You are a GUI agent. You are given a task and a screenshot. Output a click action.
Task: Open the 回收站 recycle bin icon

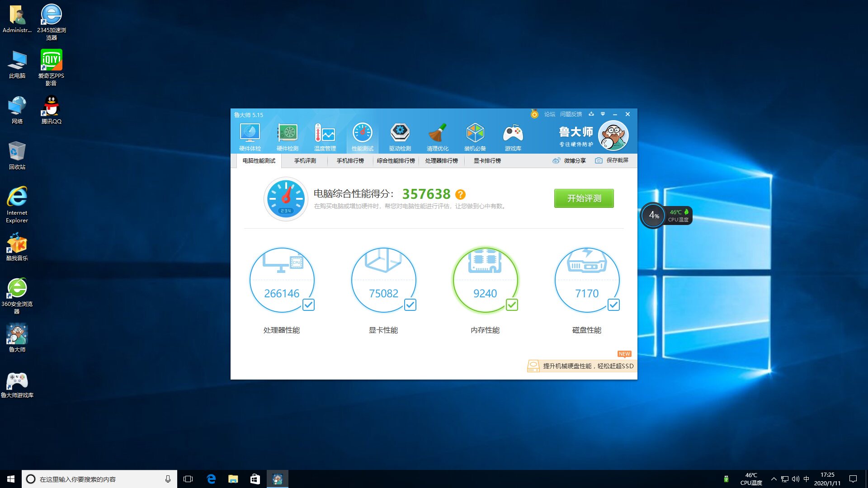pos(17,155)
